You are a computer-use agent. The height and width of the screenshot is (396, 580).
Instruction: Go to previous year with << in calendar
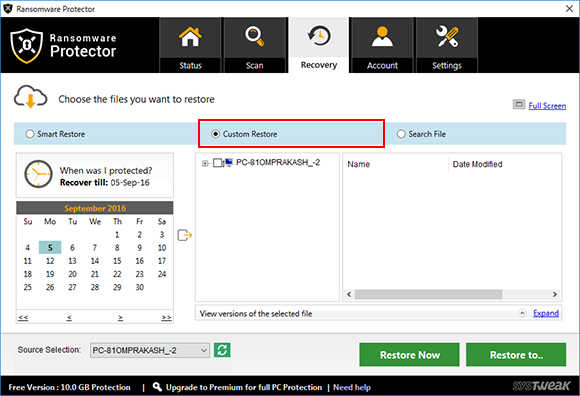(x=23, y=317)
